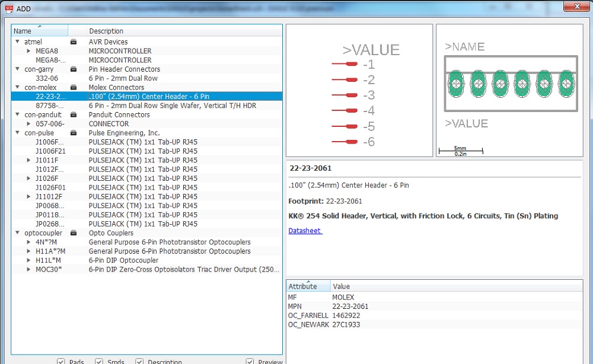Screen dimensions: 593x364
Task: Select the JP0118... device
Action: point(146,215)
